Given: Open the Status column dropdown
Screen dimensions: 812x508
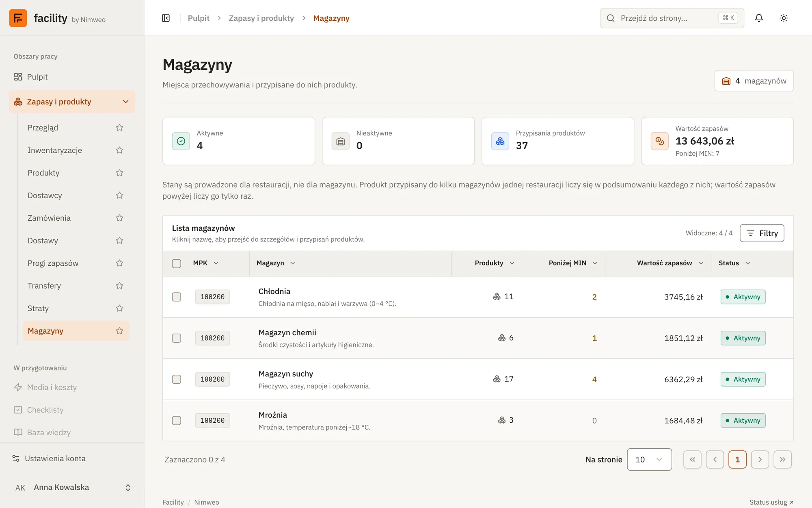Looking at the screenshot, I should coord(747,263).
